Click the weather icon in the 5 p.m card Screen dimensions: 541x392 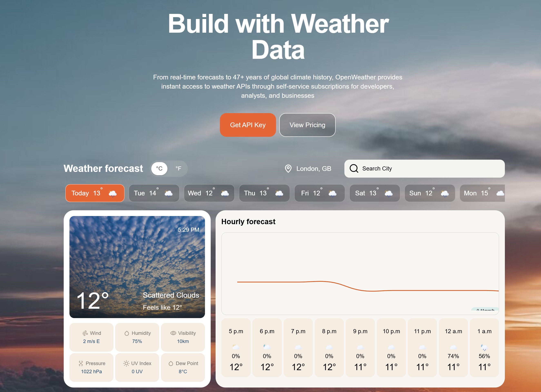tap(236, 347)
